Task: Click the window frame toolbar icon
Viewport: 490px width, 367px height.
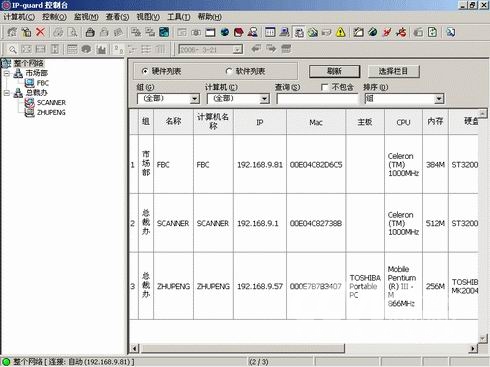Action: [x=210, y=32]
